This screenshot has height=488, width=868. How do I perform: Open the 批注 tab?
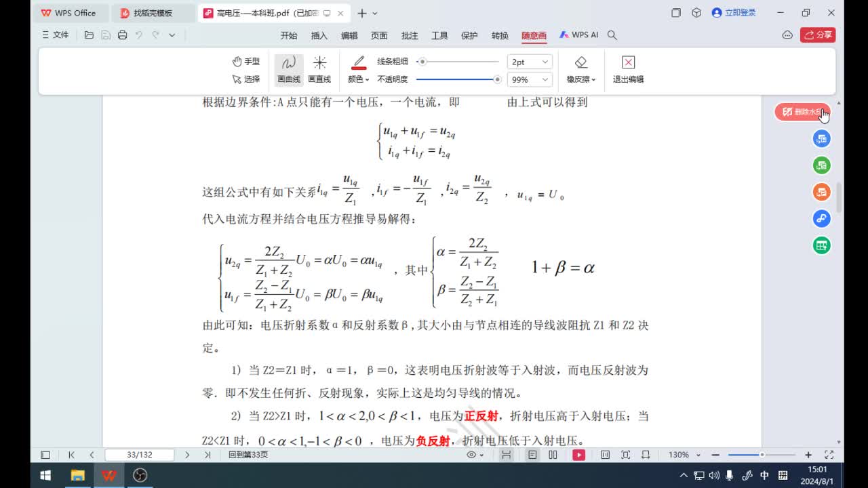[410, 35]
